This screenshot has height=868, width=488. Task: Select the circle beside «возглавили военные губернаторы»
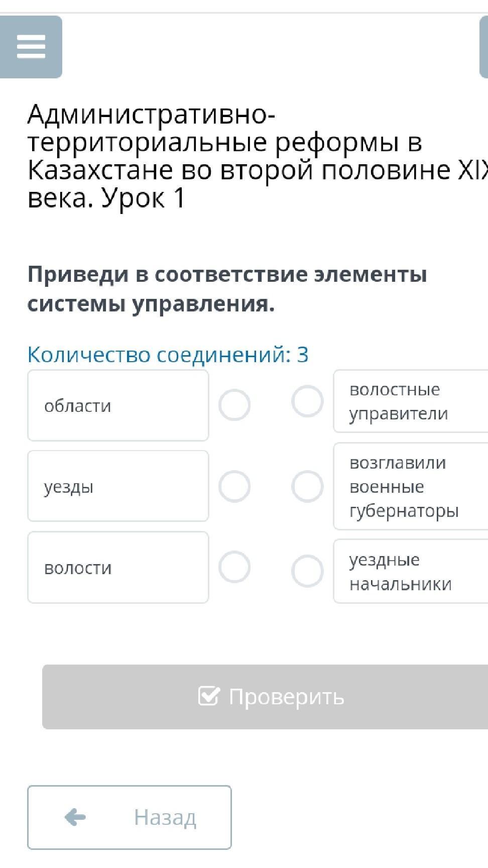click(x=307, y=486)
